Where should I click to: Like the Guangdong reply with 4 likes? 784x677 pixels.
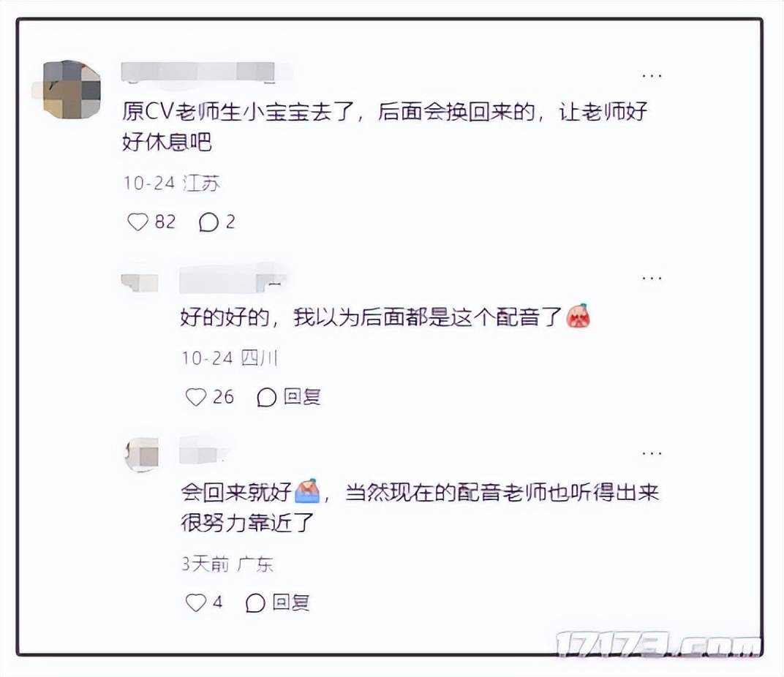click(195, 602)
